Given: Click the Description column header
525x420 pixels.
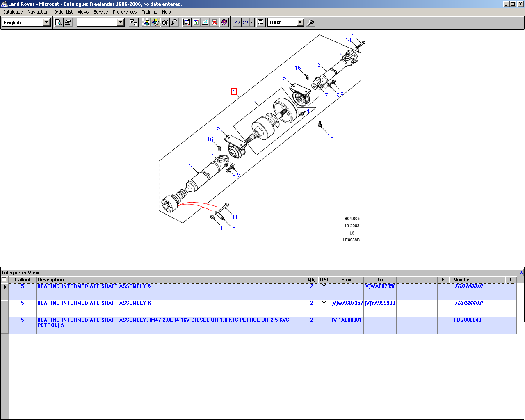Looking at the screenshot, I should point(50,280).
